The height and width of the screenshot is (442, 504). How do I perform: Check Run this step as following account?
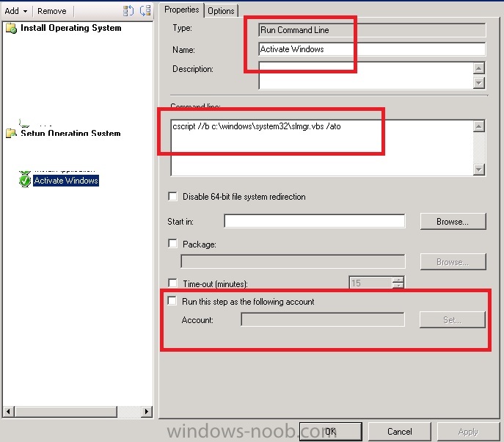pyautogui.click(x=172, y=301)
